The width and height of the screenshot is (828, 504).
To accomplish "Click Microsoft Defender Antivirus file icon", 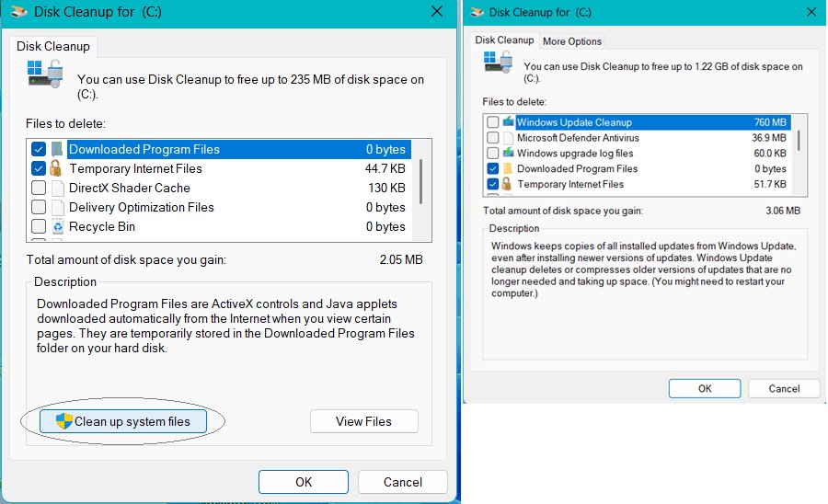I will point(508,138).
